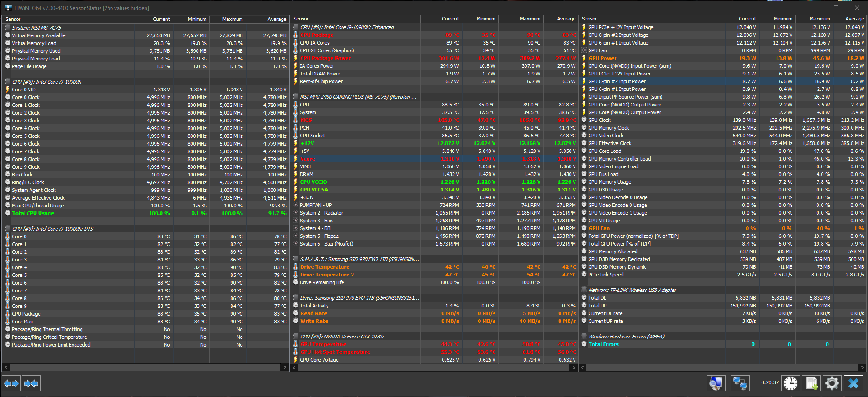Select the CPU [#0]: Intel Core i9-10900K: DTS header
868x397 pixels.
pos(146,229)
